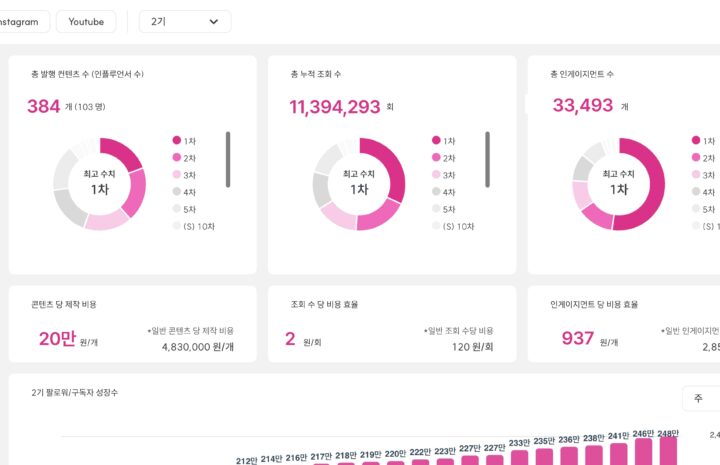Toggle 5차 legend in content count card
Screen dimensions: 720x465
point(184,209)
